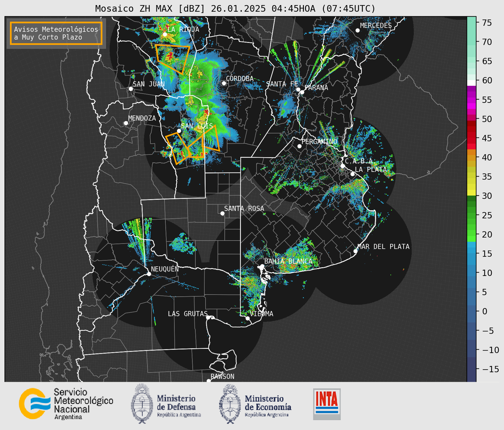Viewport: 504px width, 430px height.
Task: Click the Mar del Plata city marker dot
Action: 356,251
